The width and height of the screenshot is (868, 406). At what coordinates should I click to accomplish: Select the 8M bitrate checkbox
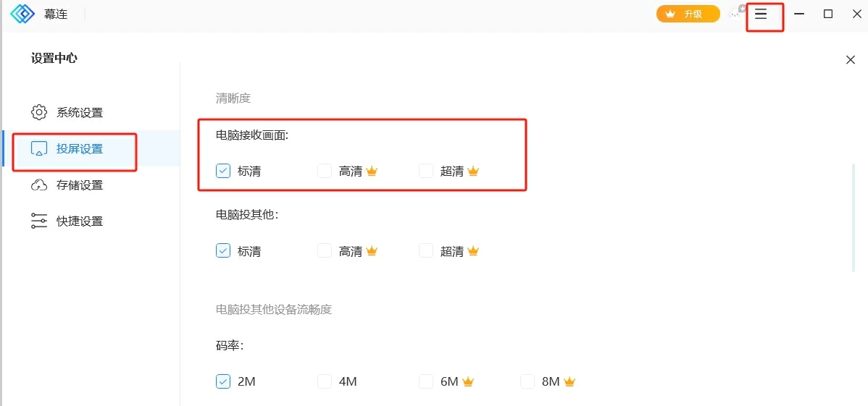[x=527, y=381]
